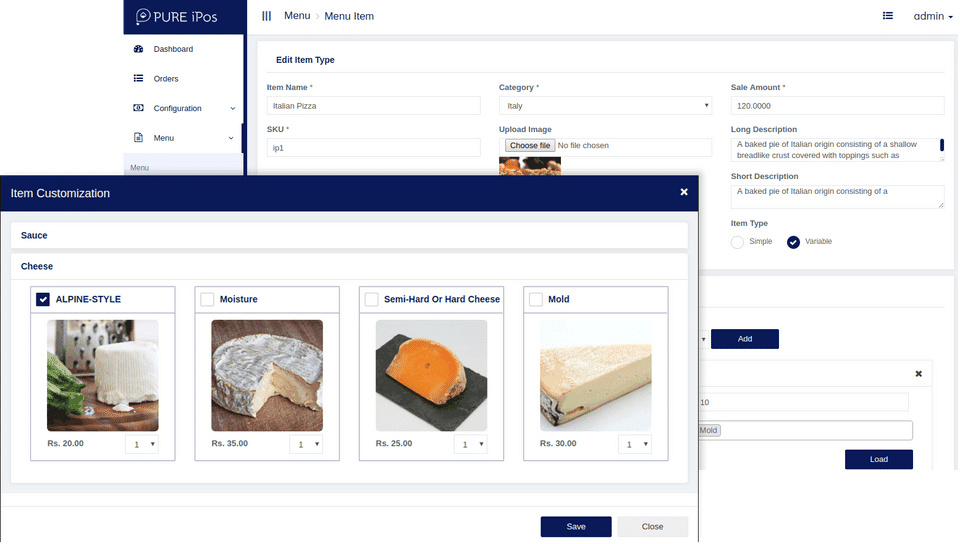Click the Rs. 35.00 price text
Image resolution: width=960 pixels, height=544 pixels.
click(230, 444)
